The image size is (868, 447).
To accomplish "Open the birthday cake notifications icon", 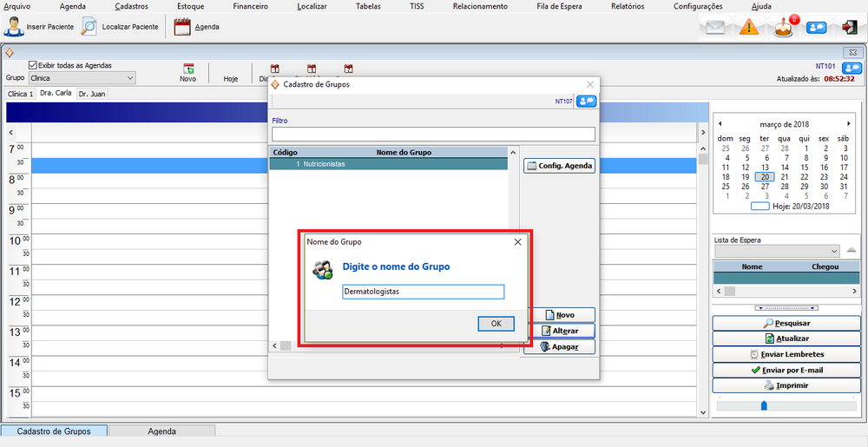I will (x=784, y=27).
